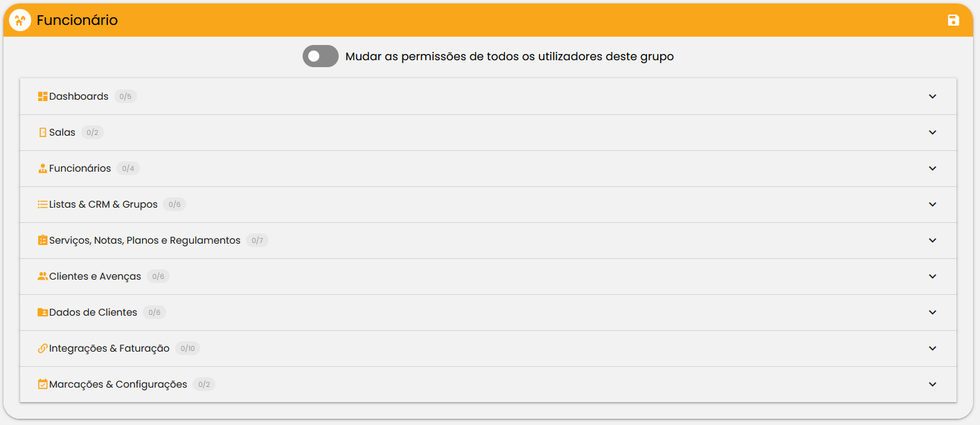Select the Clientes e Avenças section label
Image resolution: width=980 pixels, height=425 pixels.
95,276
